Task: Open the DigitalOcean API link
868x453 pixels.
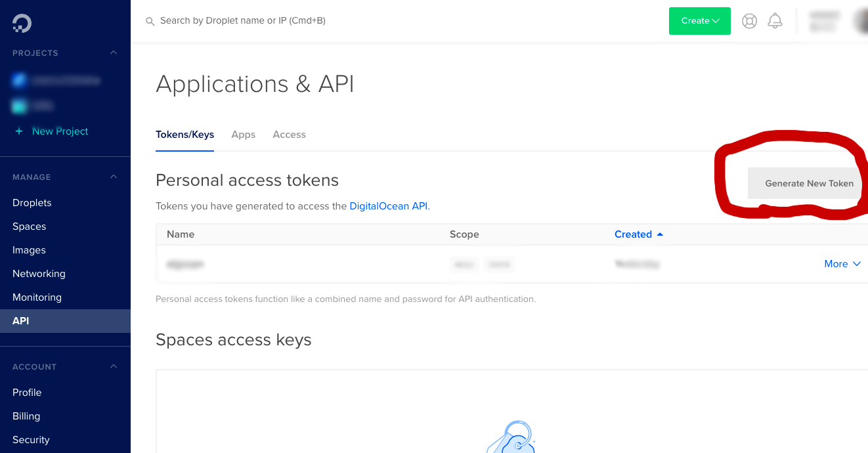Action: click(x=389, y=206)
